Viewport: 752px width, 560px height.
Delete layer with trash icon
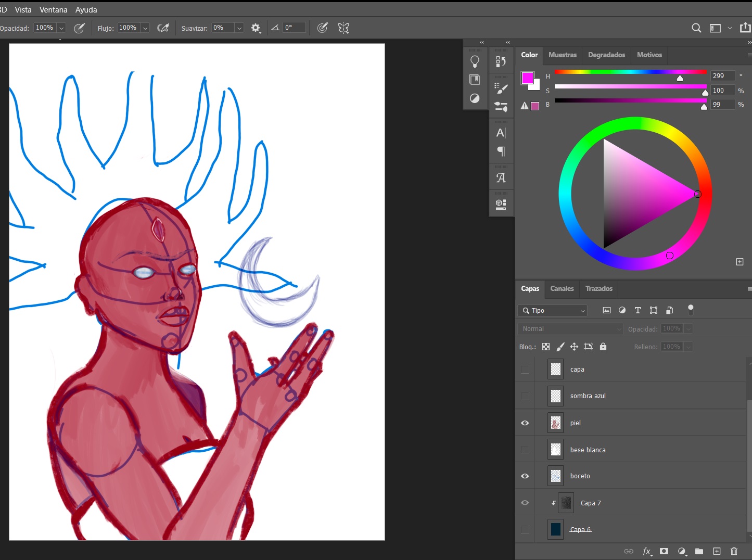click(x=734, y=551)
